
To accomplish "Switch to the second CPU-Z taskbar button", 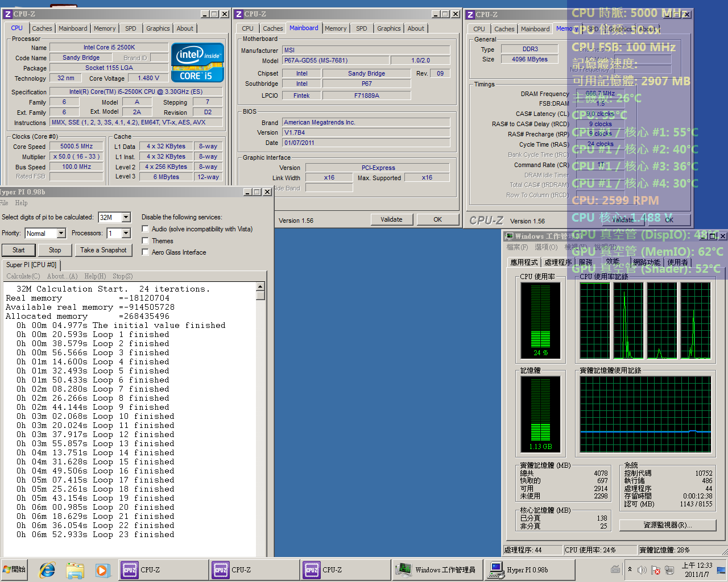I will tap(255, 569).
